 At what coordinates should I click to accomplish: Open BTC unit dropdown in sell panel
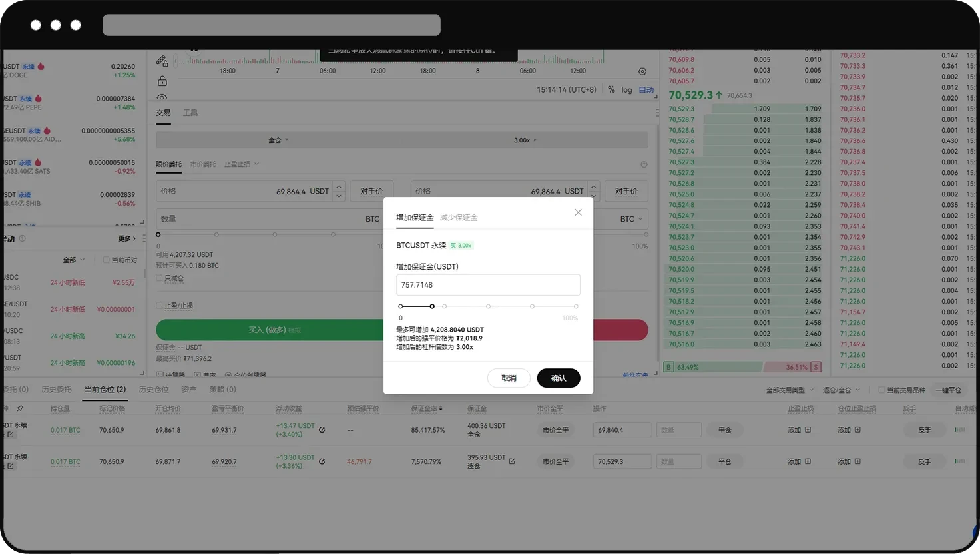pos(632,219)
